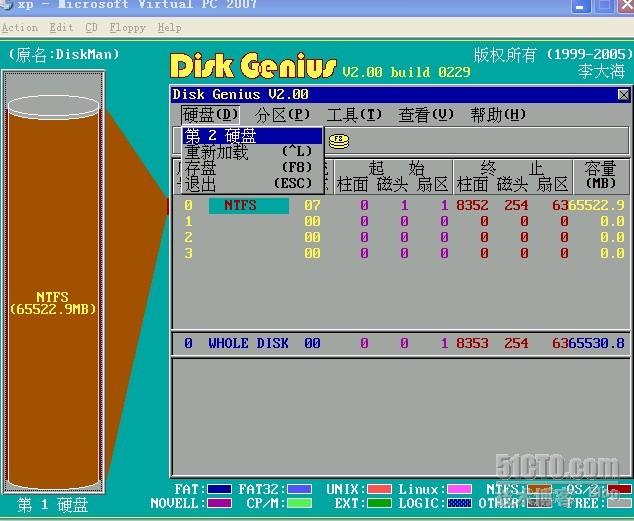Open Virtual PC Edit menu
The image size is (634, 521).
pos(61,27)
